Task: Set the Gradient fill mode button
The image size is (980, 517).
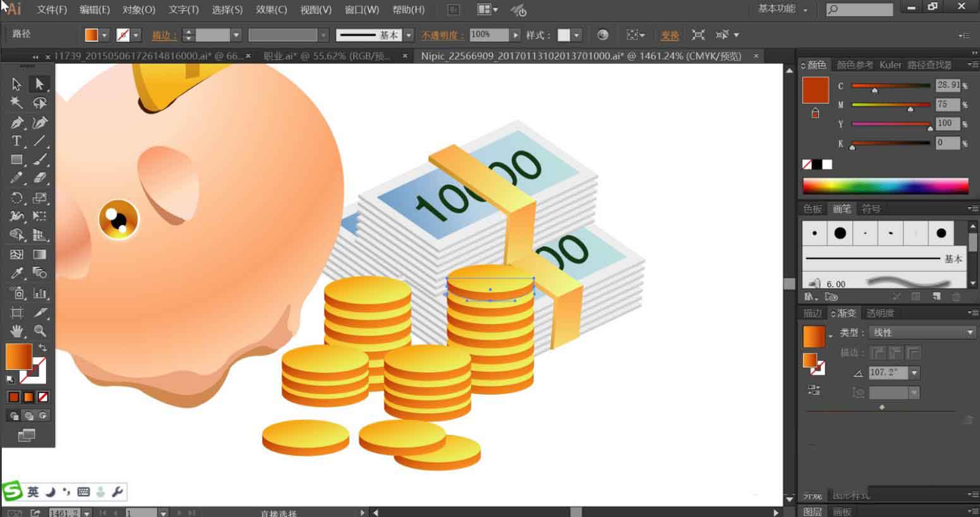Action: (28, 397)
